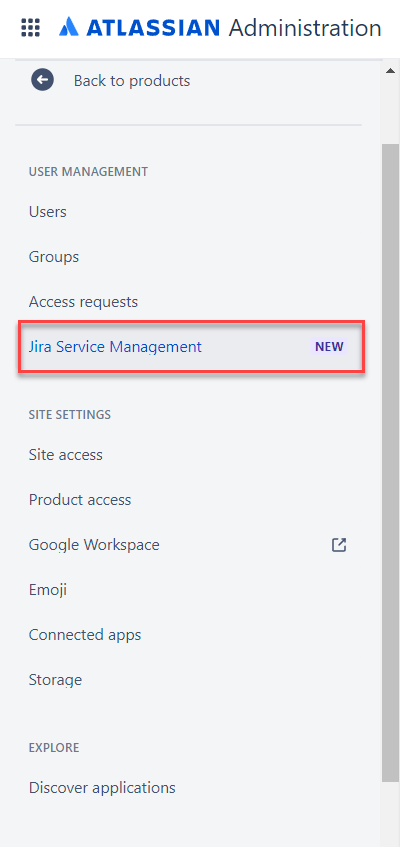Click the SITE SETTINGS section heading
Image resolution: width=400 pixels, height=847 pixels.
pos(70,415)
